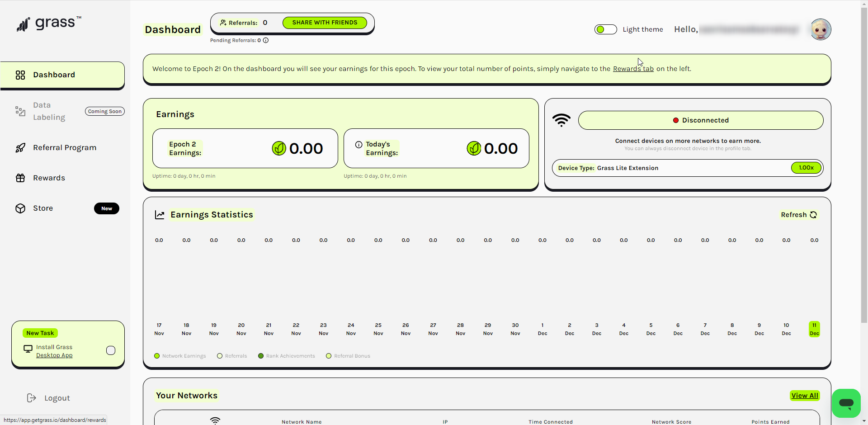This screenshot has width=868, height=425.
Task: Select the 11 Dec date marker
Action: coord(814,329)
